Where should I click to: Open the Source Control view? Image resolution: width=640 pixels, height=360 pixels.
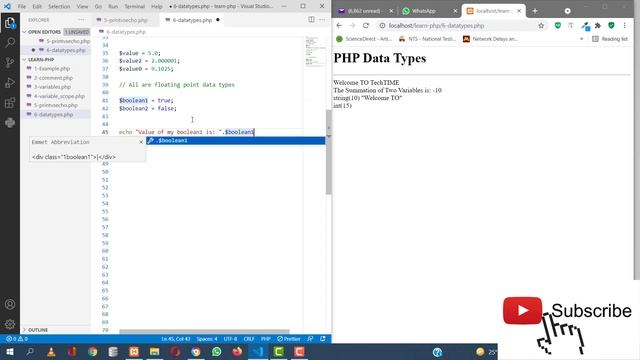pos(10,62)
